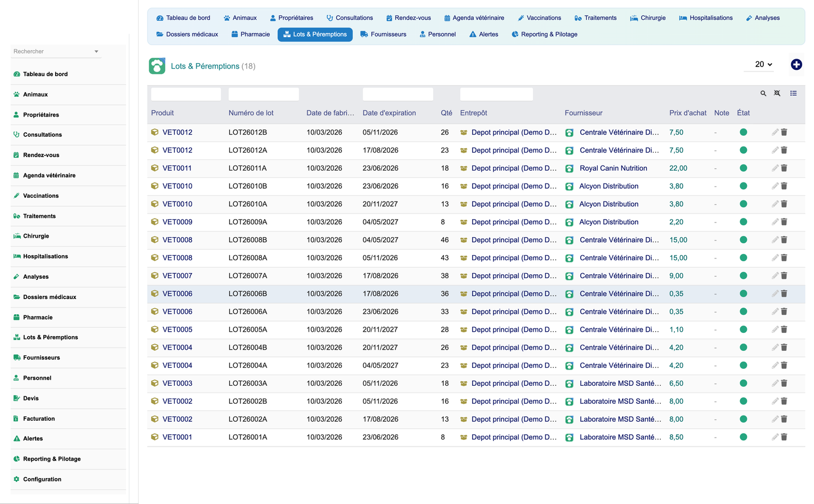Sort by Prix d'achat column header

(688, 113)
